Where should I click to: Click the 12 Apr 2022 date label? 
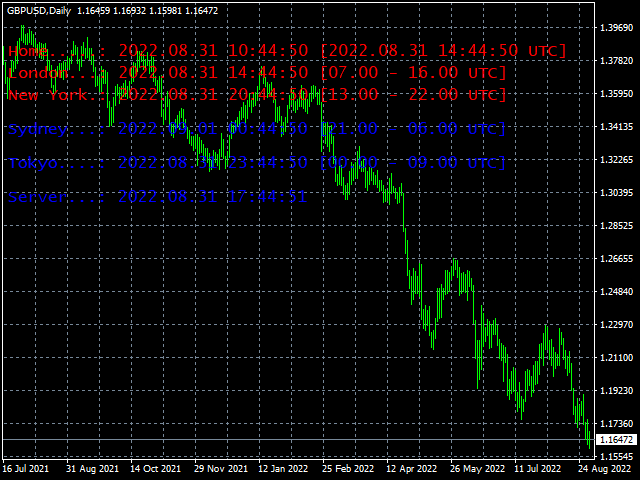pyautogui.click(x=412, y=468)
